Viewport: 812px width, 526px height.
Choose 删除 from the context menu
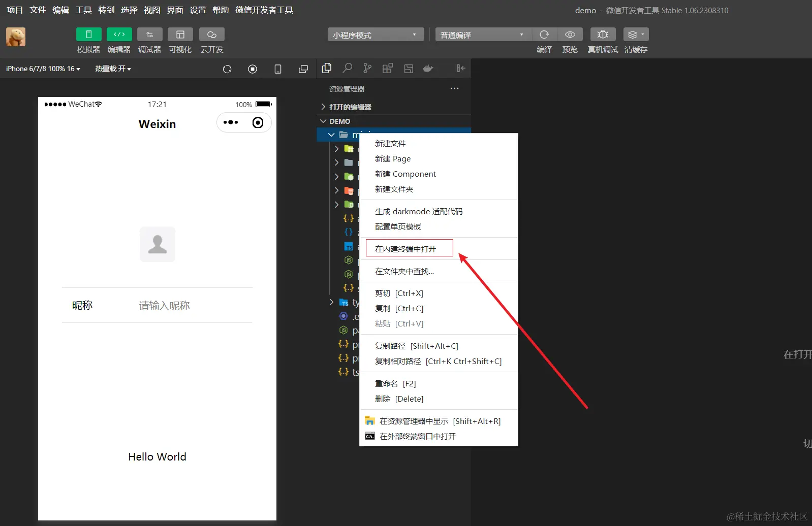(x=439, y=399)
